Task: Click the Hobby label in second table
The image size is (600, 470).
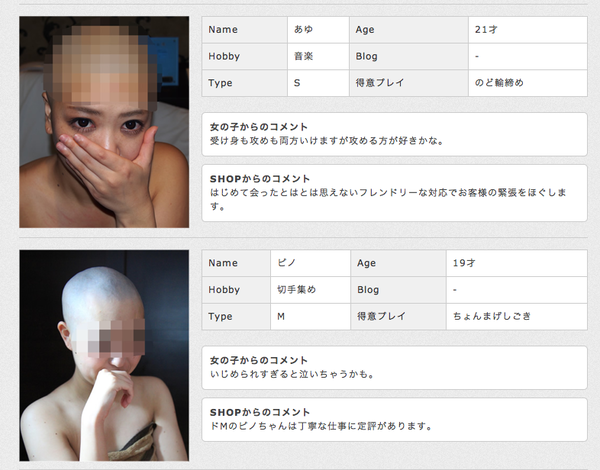Action: 224,290
